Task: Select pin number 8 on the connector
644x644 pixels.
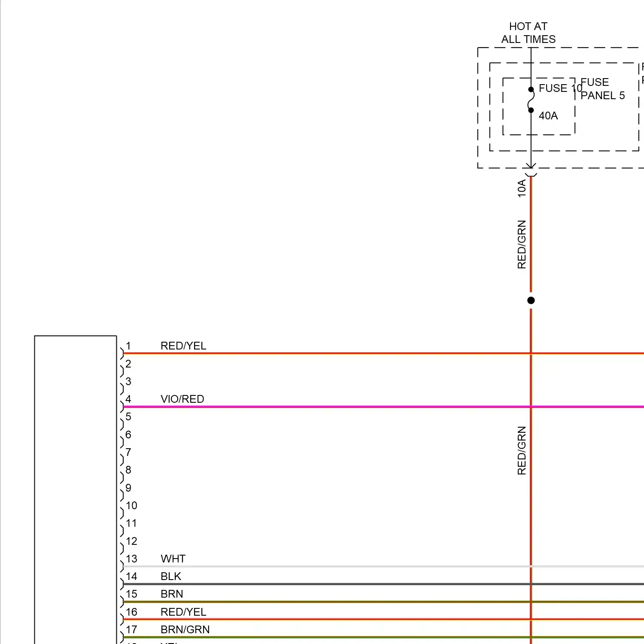Action: (x=128, y=470)
